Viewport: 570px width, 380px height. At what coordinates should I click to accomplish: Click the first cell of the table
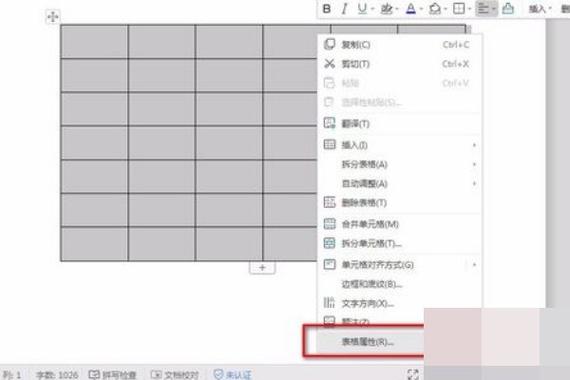tap(95, 42)
